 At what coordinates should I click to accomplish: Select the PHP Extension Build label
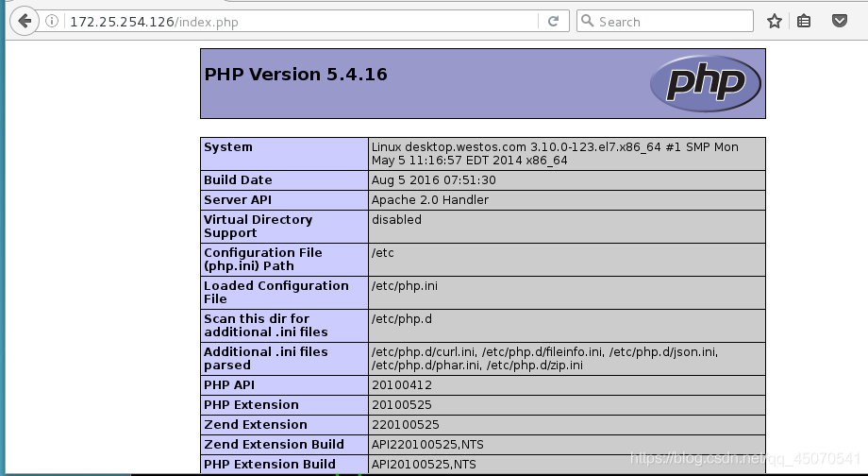[x=270, y=465]
